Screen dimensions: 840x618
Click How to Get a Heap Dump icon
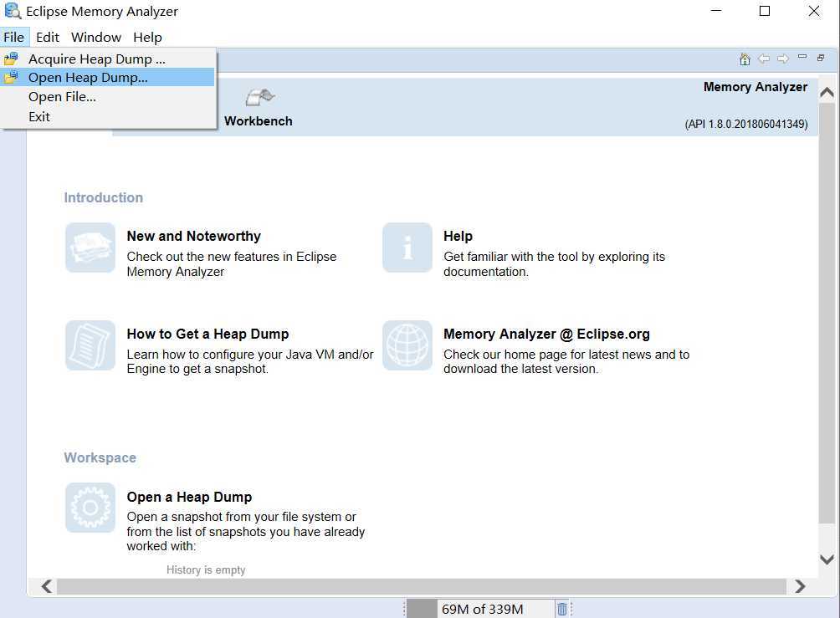[90, 345]
